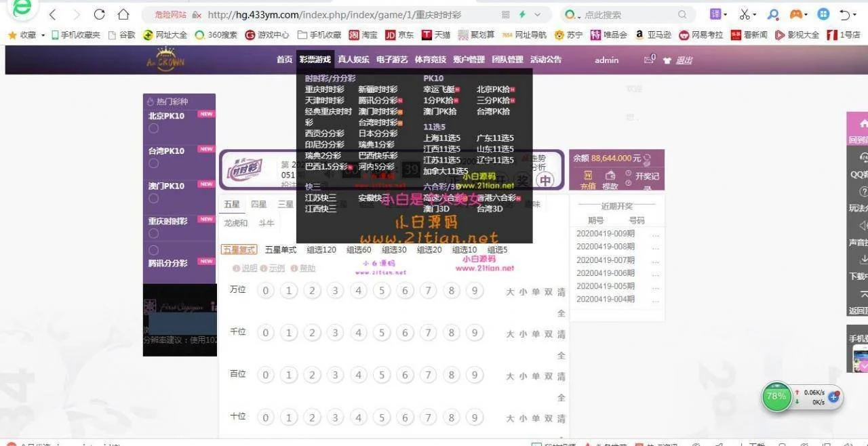Expand the address bar dropdown arrow
This screenshot has width=868, height=446.
(x=538, y=14)
